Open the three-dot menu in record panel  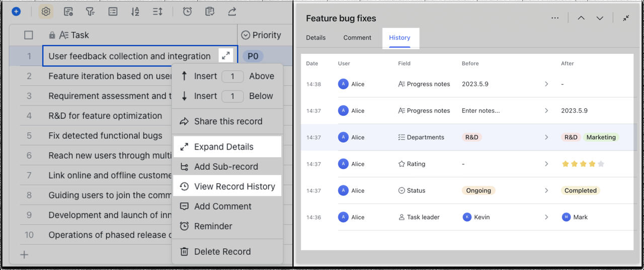[555, 18]
